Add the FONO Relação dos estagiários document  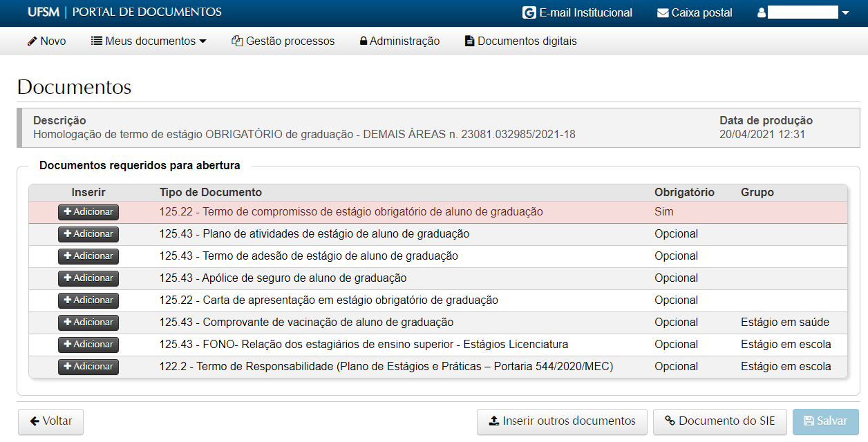(88, 345)
